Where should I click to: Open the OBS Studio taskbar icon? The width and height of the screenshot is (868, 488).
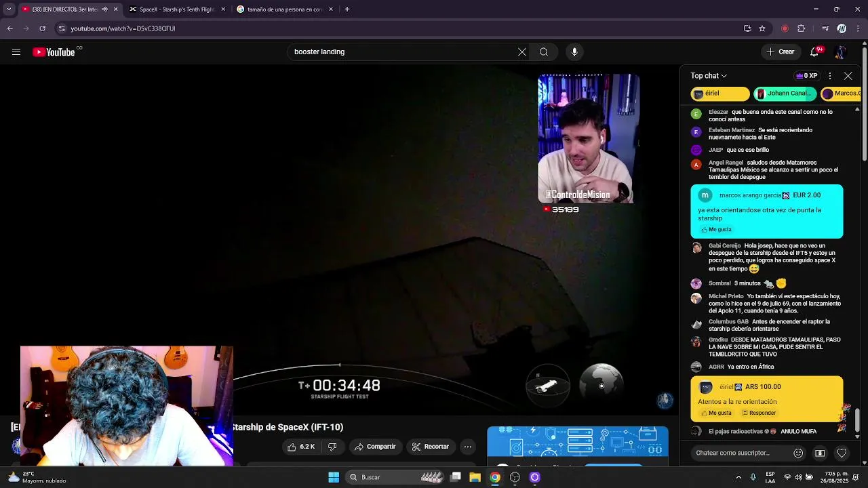(515, 477)
